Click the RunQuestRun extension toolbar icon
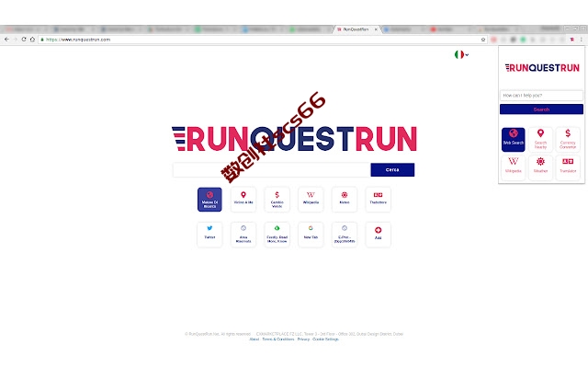The height and width of the screenshot is (368, 588). tap(571, 40)
